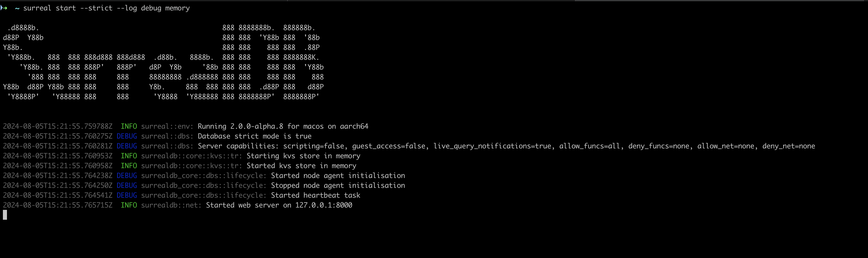868x258 pixels.
Task: Click the "surrealdb::net:" module label
Action: click(x=171, y=205)
